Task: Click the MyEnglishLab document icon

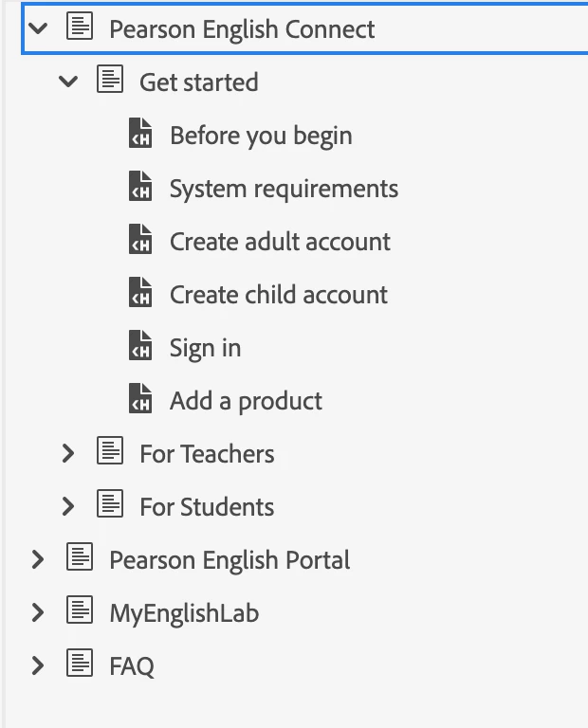Action: pos(80,612)
